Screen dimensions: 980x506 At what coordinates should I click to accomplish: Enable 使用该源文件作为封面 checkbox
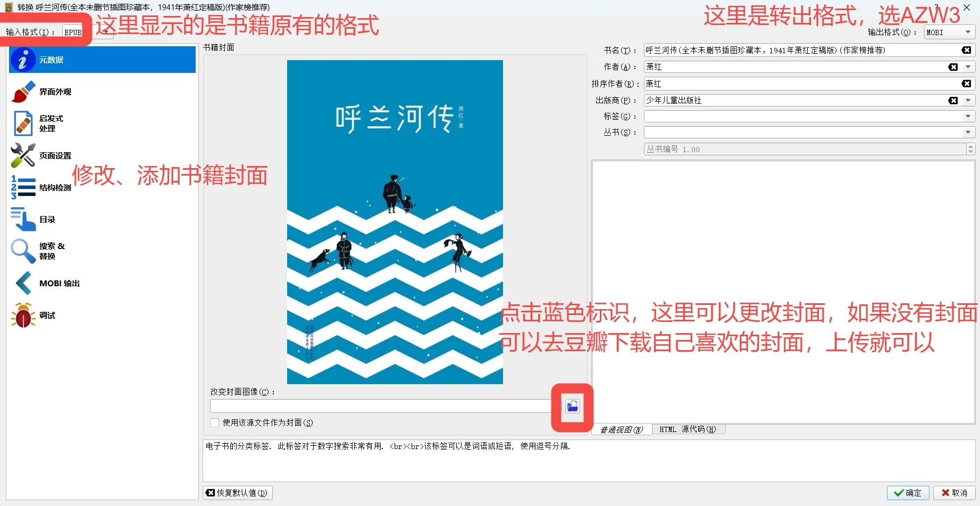pos(215,423)
